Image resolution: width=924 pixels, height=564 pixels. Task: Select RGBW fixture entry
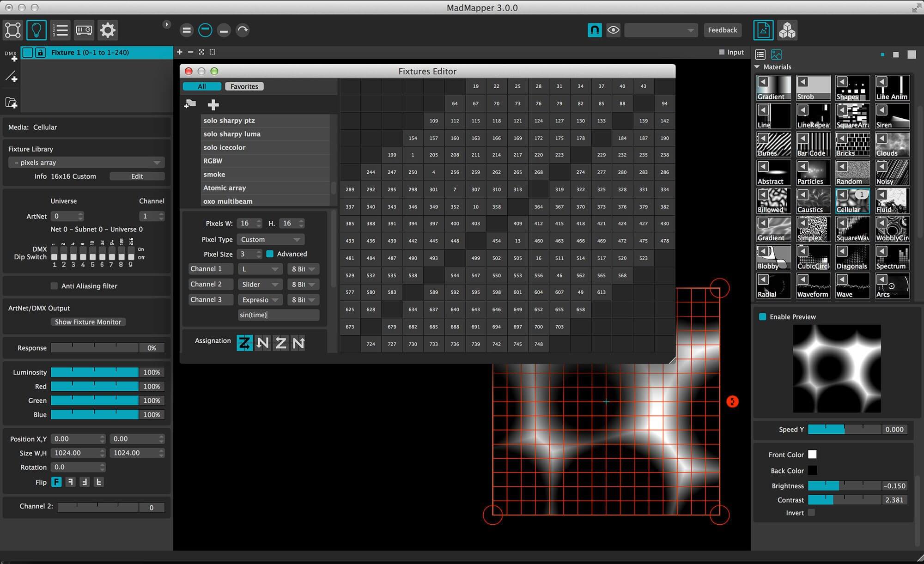coord(265,161)
